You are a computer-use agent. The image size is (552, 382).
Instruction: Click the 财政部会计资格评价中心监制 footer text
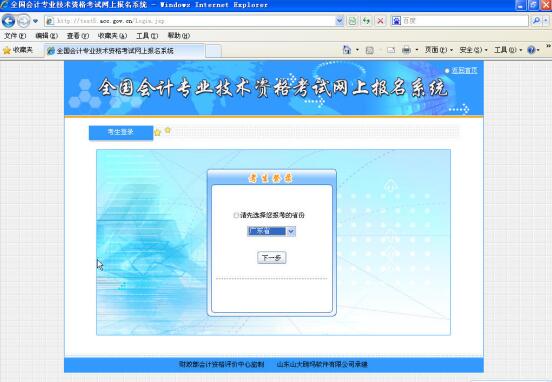tap(221, 364)
